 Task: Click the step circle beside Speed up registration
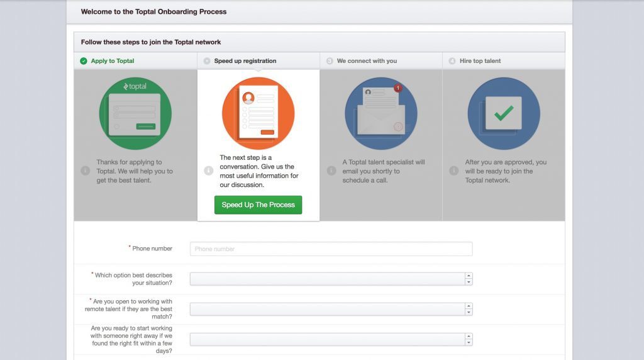pos(207,61)
